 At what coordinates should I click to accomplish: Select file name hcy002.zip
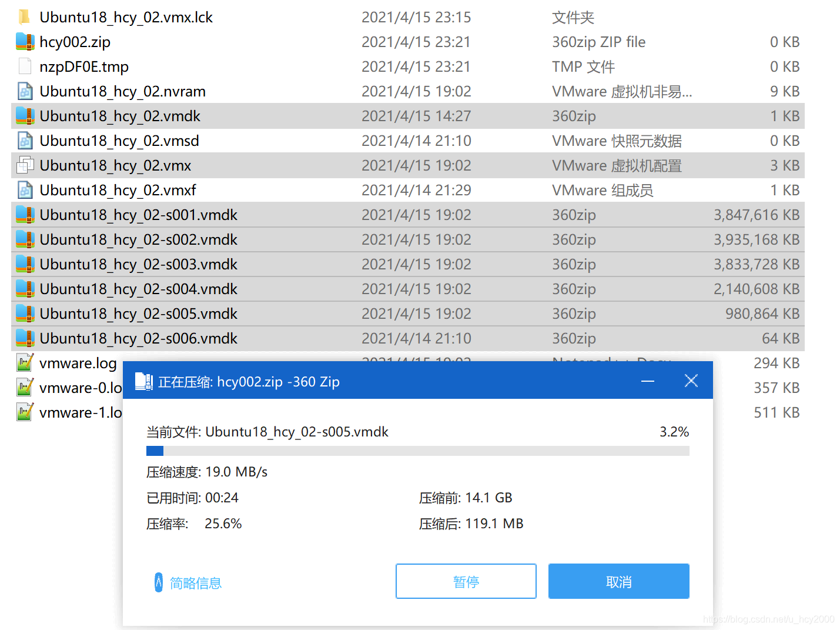pos(75,42)
